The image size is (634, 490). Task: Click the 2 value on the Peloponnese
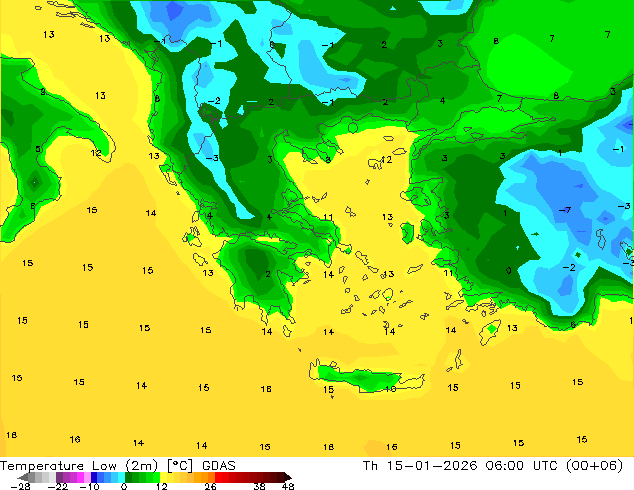[268, 275]
